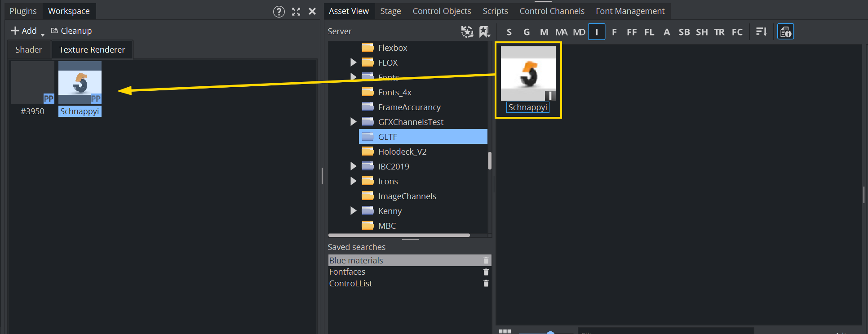Viewport: 868px width, 334px height.
Task: Toggle the Image (I) asset type filter
Action: [x=596, y=32]
